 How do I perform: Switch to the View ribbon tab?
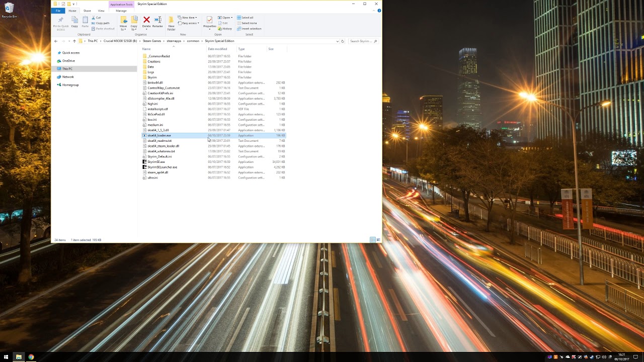[x=101, y=11]
